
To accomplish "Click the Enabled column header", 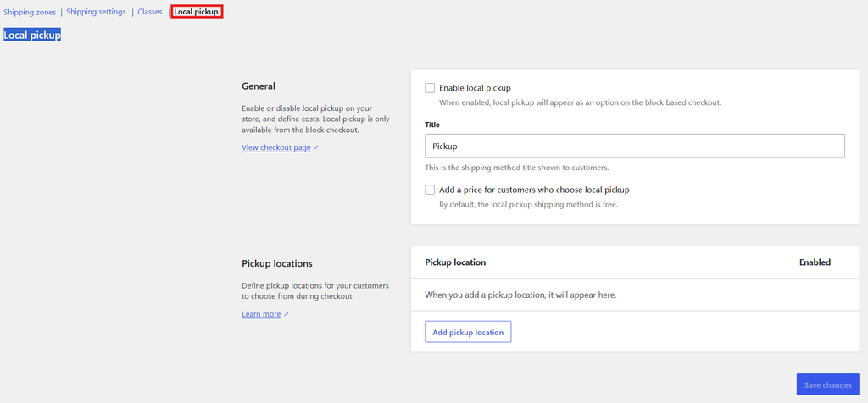I will coord(815,262).
